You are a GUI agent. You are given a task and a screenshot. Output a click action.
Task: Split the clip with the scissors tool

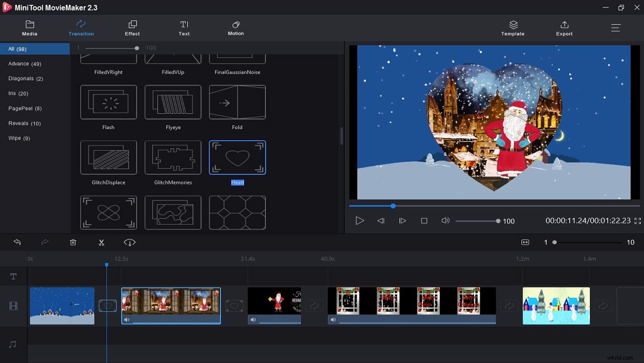click(101, 242)
